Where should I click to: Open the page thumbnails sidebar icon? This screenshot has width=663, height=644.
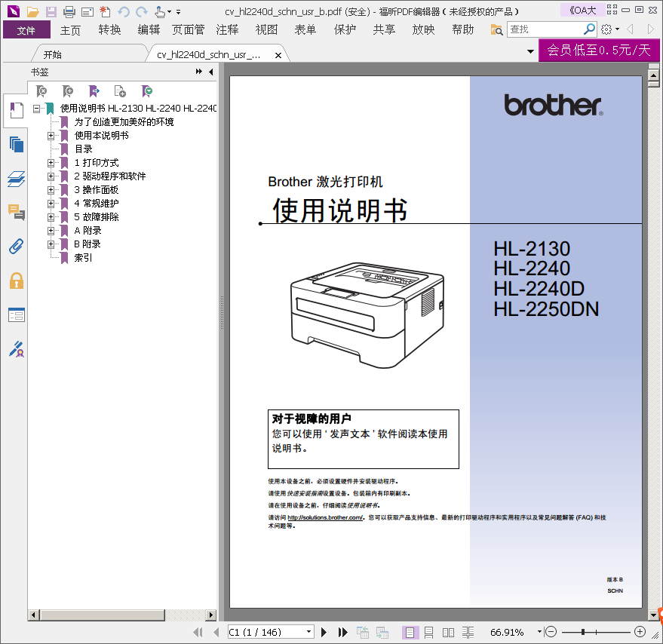click(17, 145)
